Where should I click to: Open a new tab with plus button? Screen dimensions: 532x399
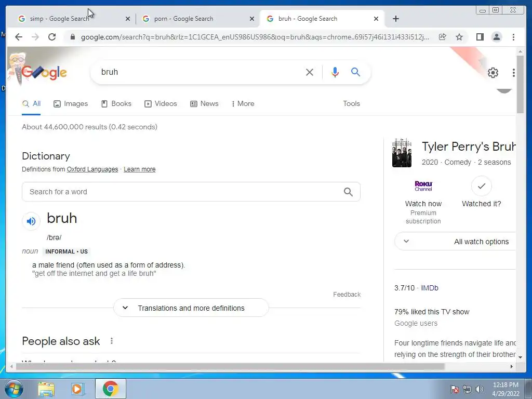tap(395, 19)
